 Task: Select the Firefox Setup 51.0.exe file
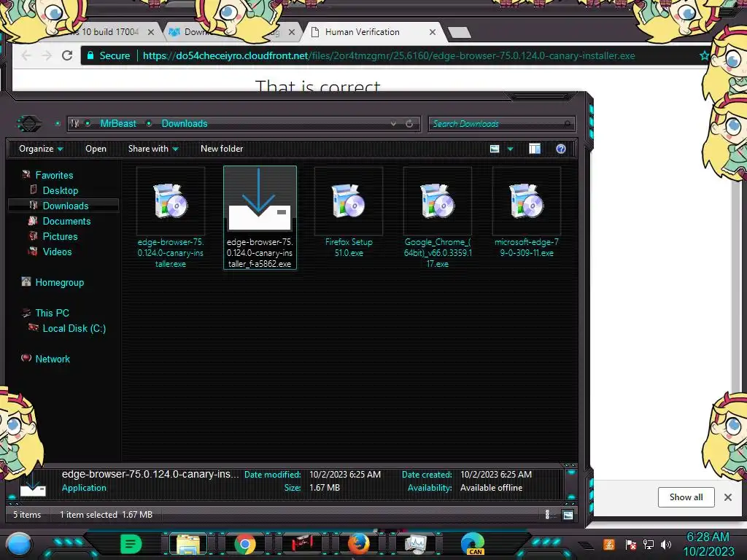click(x=348, y=213)
